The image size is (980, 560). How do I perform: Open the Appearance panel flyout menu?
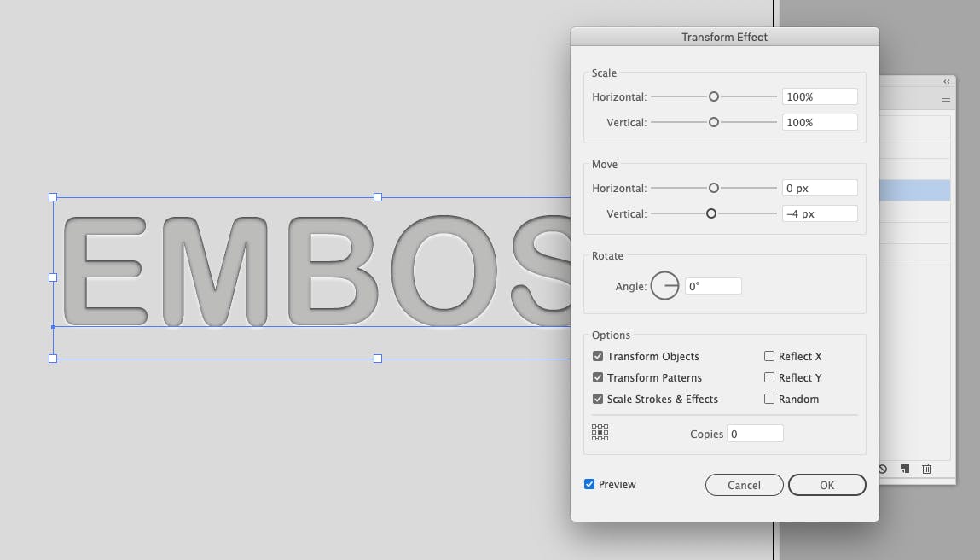[x=945, y=98]
